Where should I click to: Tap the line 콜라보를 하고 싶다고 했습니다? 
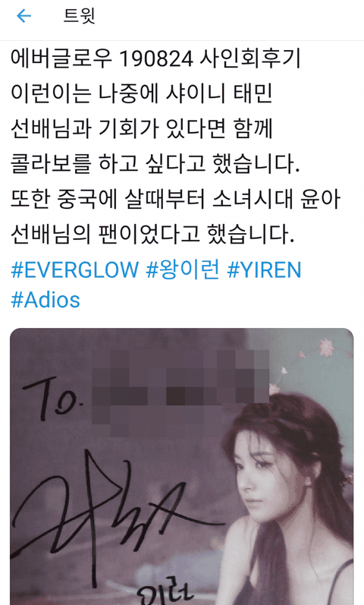click(x=155, y=164)
